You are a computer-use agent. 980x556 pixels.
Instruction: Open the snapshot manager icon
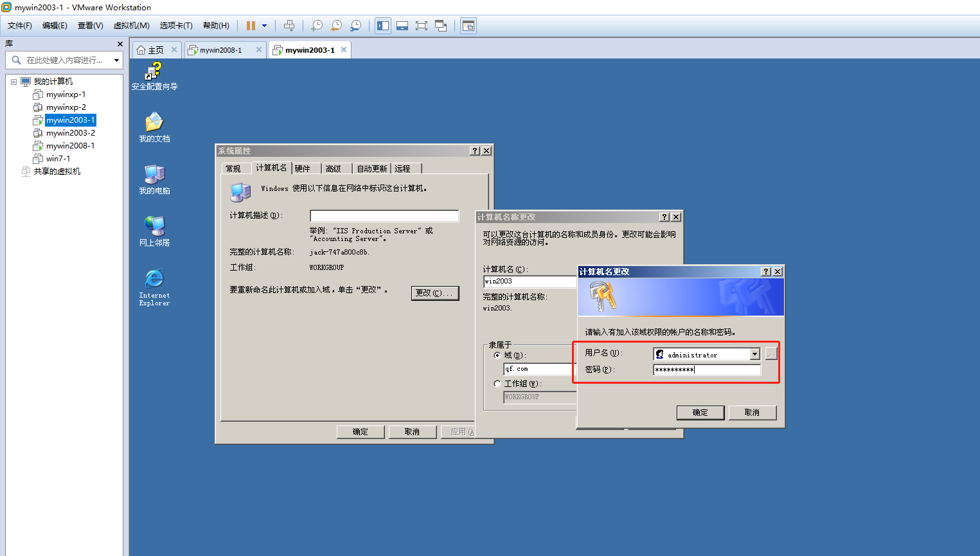point(355,26)
